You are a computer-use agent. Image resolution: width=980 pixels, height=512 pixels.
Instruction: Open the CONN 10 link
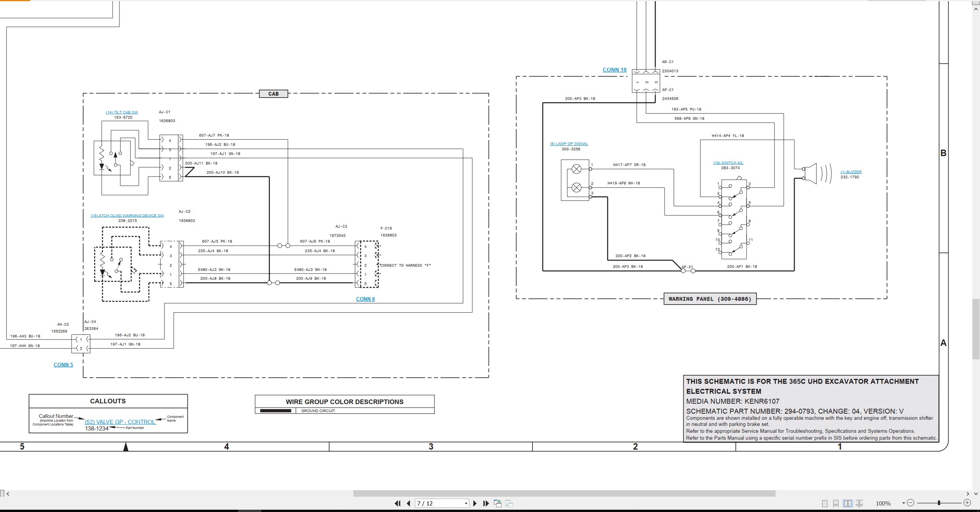click(614, 70)
